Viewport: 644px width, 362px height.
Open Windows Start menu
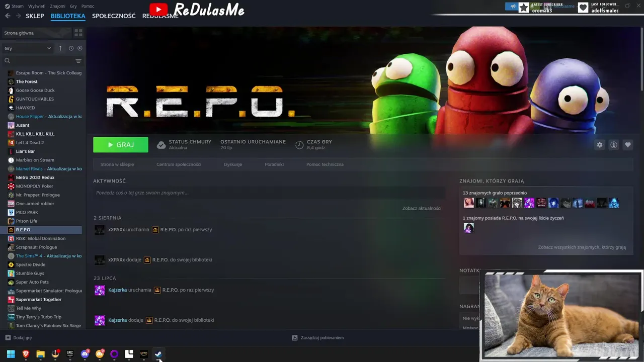tap(11, 354)
